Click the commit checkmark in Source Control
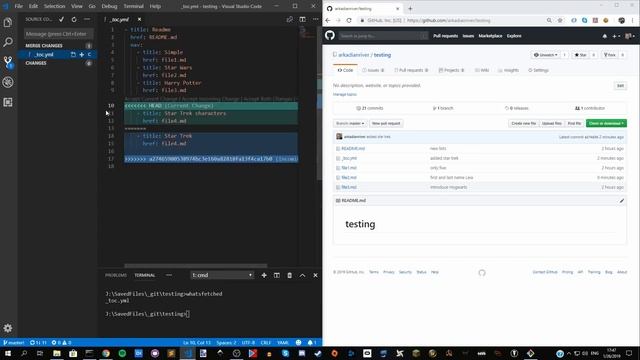640x360 pixels. pyautogui.click(x=61, y=19)
